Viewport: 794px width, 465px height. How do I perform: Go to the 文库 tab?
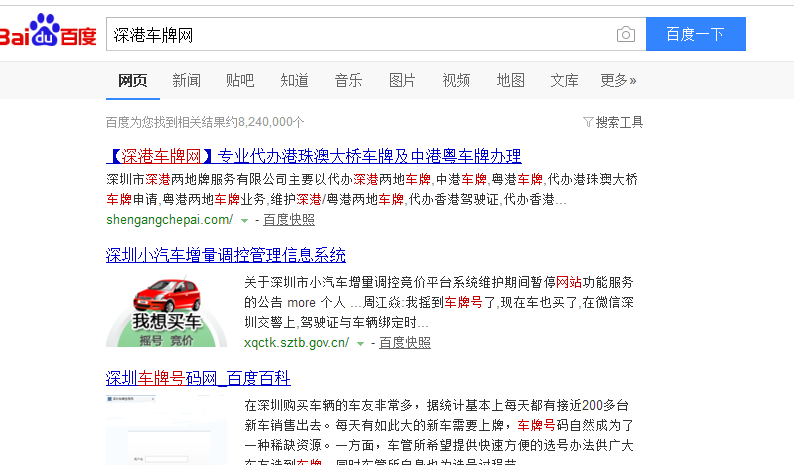pos(564,80)
